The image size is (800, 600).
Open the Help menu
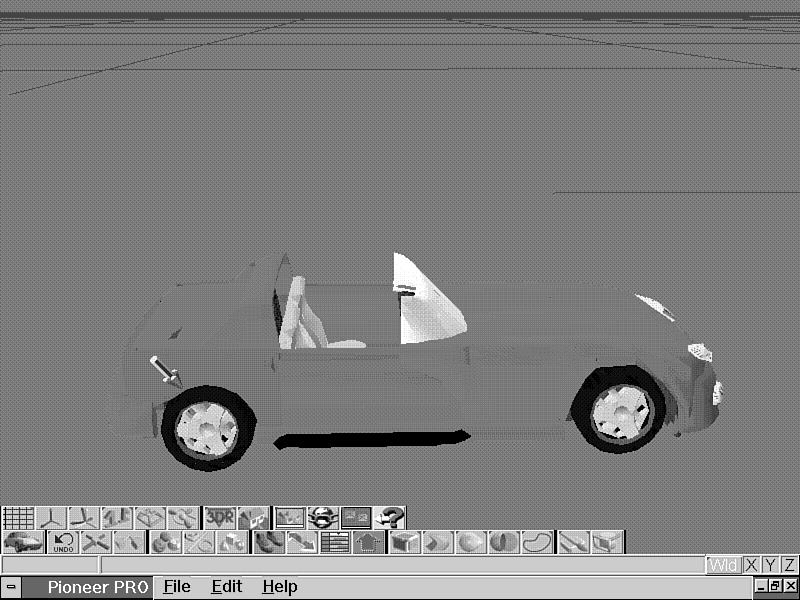[279, 587]
